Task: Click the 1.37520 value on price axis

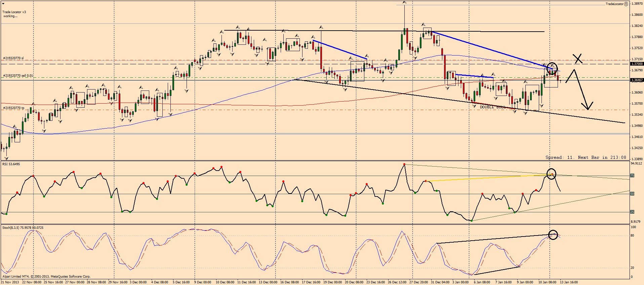Action: 638,48
